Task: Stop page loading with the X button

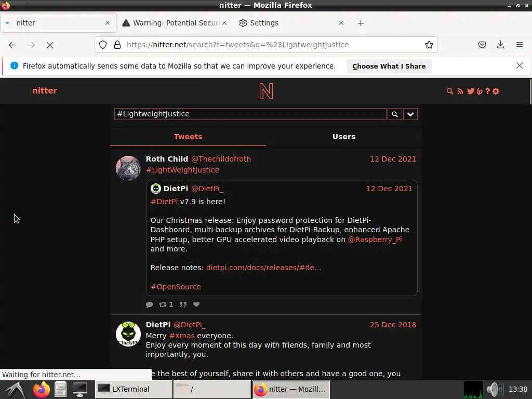Action: click(50, 45)
